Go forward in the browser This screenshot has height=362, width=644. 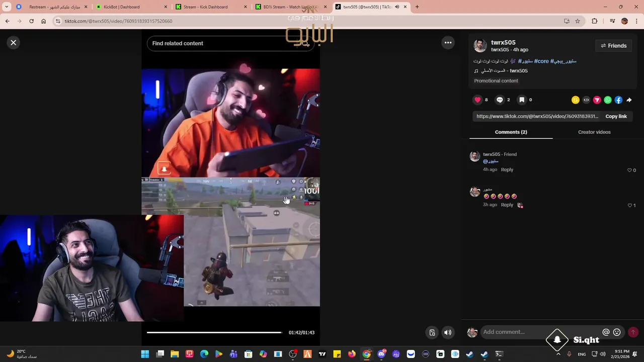tap(19, 21)
